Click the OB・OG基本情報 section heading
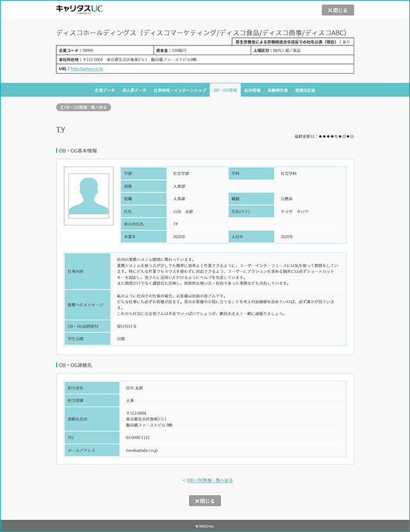Viewport: 410px width, 532px height. coord(78,150)
